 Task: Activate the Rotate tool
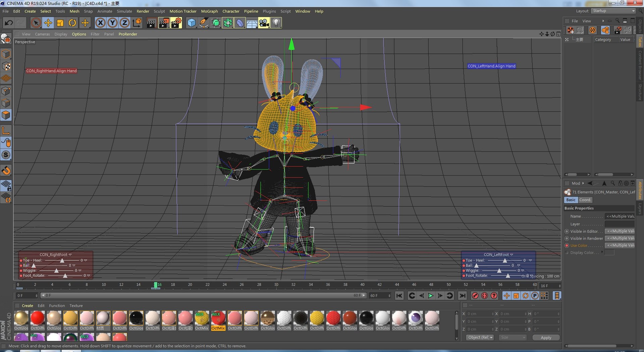tap(72, 23)
